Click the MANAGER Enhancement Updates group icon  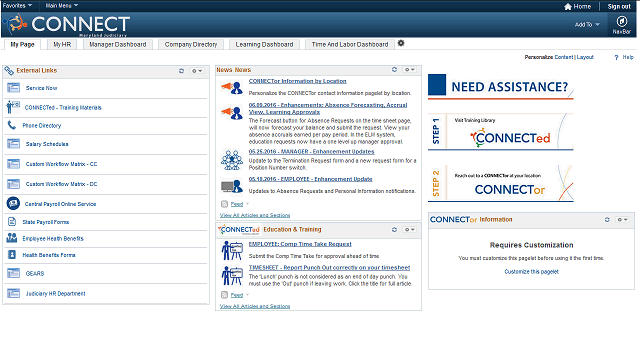pos(231,160)
